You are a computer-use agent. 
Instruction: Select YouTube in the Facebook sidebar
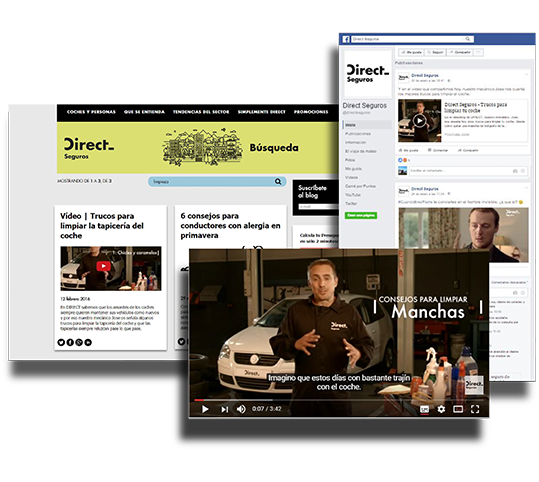353,195
